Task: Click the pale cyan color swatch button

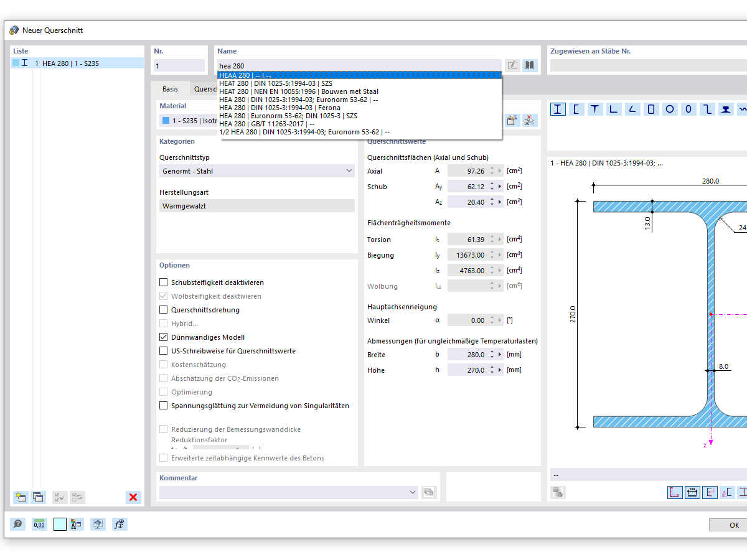Action: click(60, 525)
